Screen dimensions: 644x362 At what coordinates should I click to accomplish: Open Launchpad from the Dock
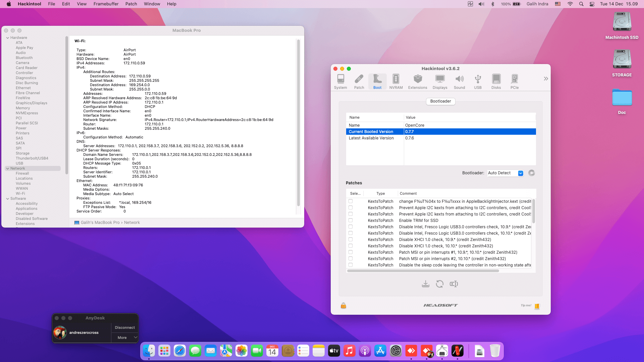(x=164, y=351)
